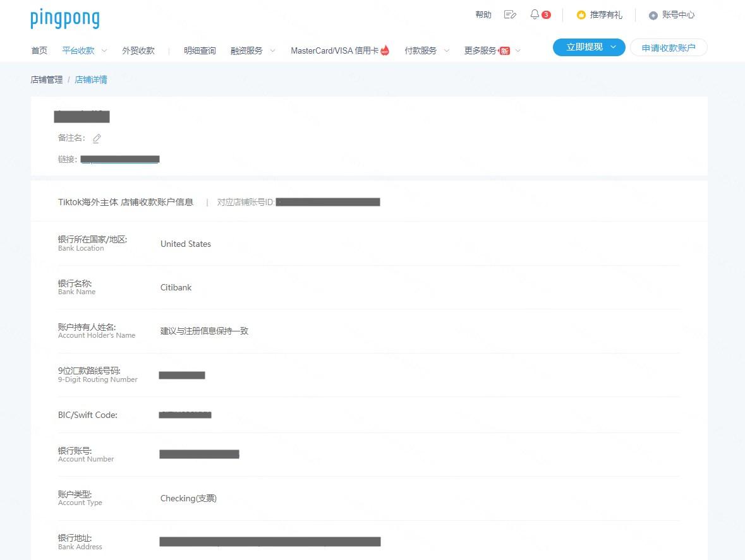The image size is (745, 560).
Task: Click the 立即提现 button
Action: point(589,47)
